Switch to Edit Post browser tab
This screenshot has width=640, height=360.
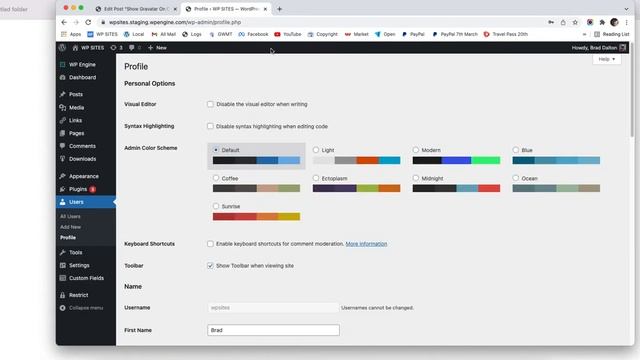point(136,9)
